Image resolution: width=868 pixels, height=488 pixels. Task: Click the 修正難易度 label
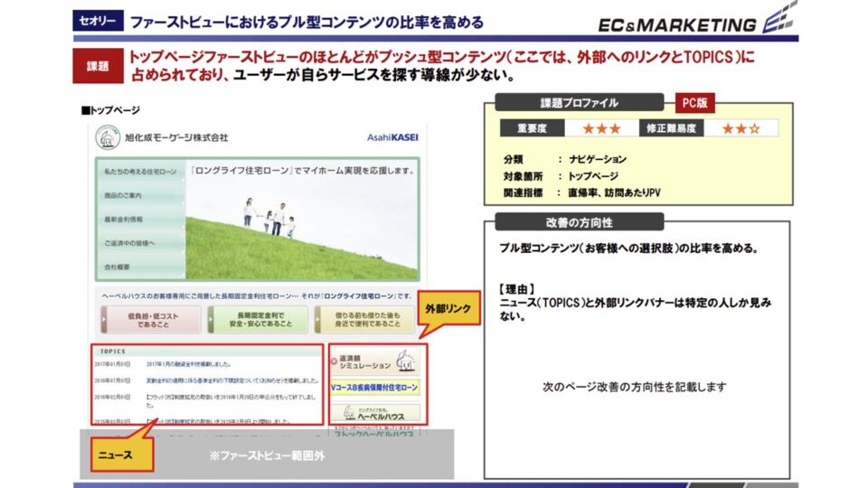[672, 128]
